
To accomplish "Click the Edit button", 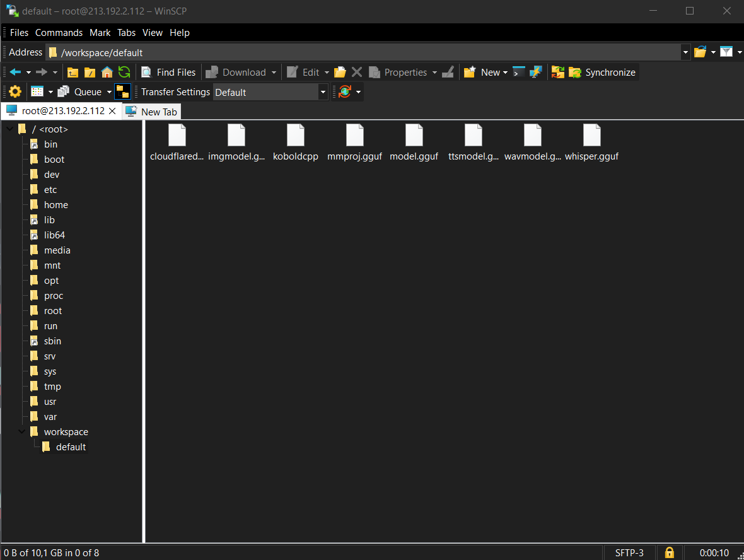I will 304,72.
